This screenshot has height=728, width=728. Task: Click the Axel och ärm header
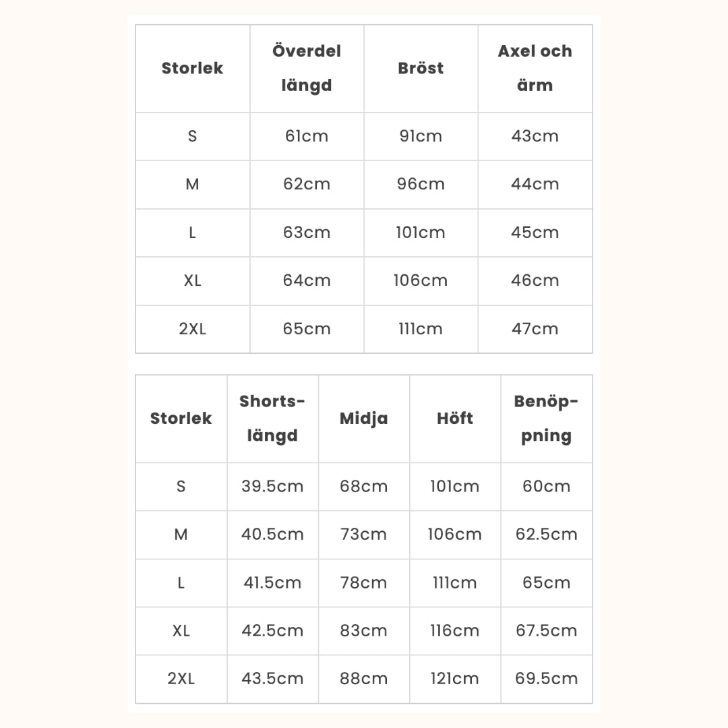click(535, 68)
